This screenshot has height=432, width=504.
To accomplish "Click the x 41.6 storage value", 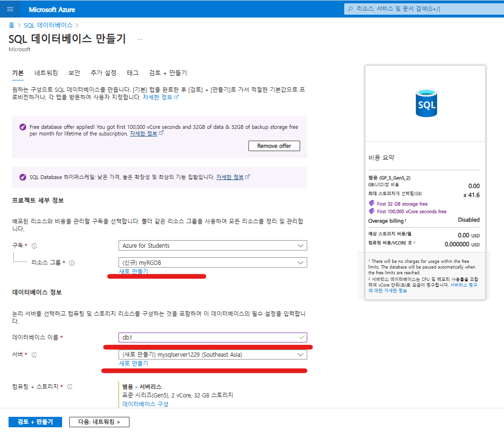I will tap(472, 195).
